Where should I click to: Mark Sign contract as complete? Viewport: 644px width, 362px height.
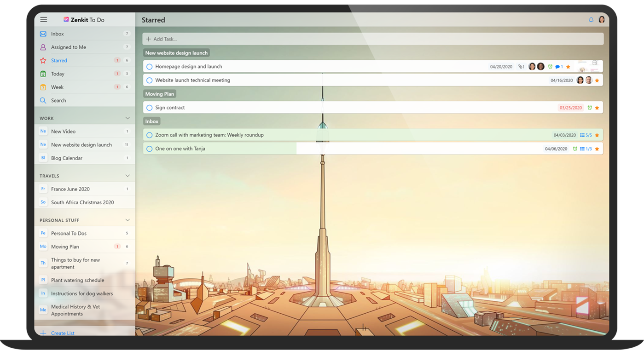(x=149, y=107)
